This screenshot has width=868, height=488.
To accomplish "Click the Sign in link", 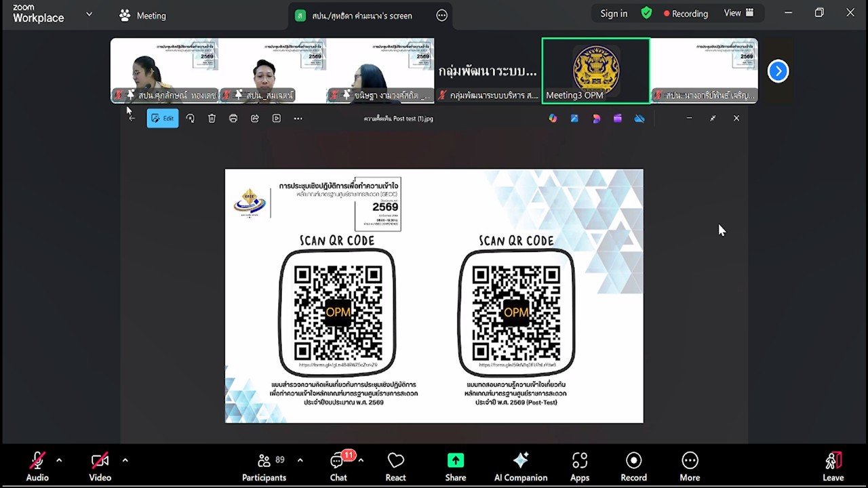I will [x=613, y=13].
